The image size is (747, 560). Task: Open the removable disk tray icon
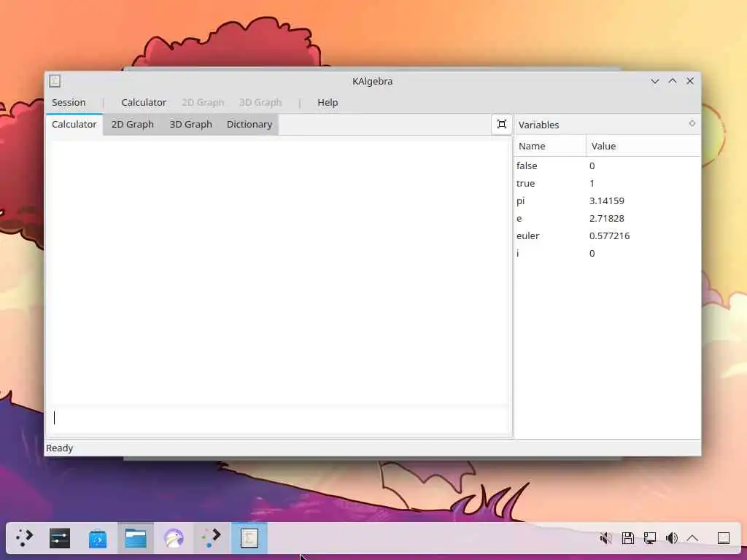pyautogui.click(x=628, y=538)
